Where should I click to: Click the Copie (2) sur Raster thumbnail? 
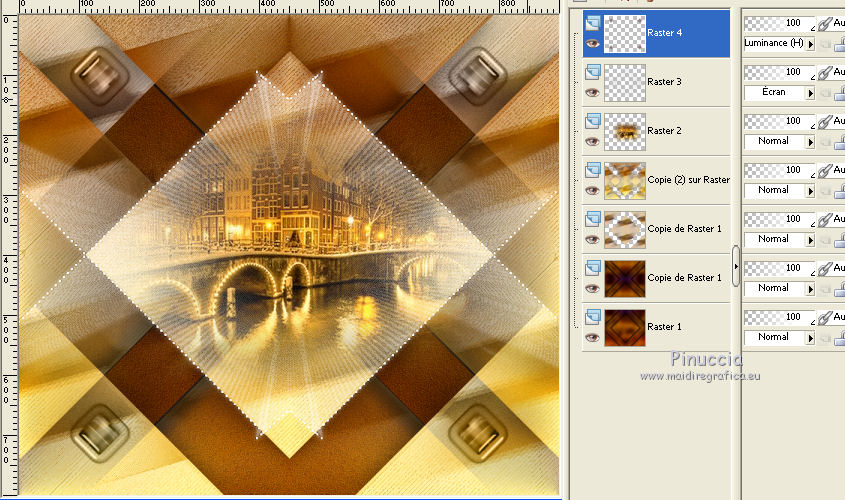625,180
